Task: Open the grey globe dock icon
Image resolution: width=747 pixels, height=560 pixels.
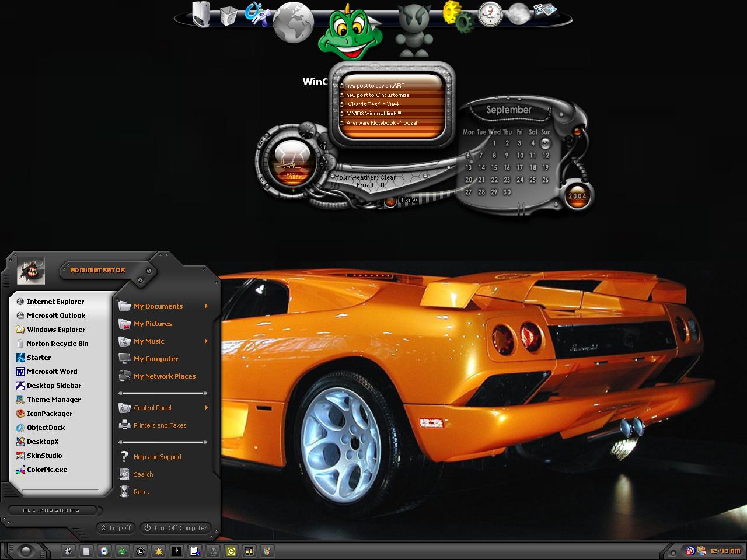Action: [294, 22]
